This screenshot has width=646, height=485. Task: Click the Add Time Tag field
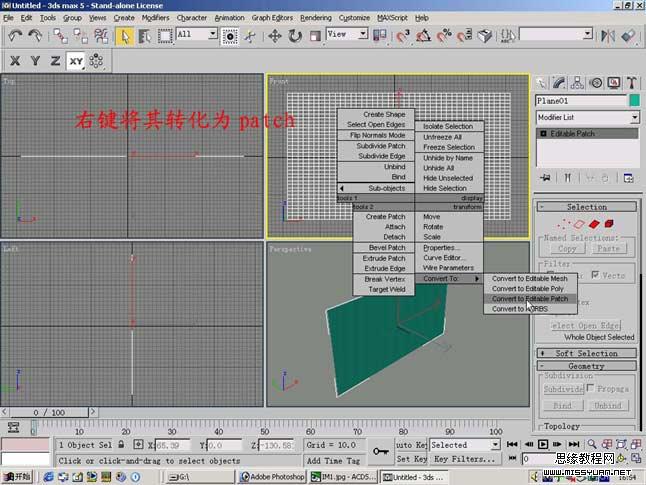click(x=333, y=461)
